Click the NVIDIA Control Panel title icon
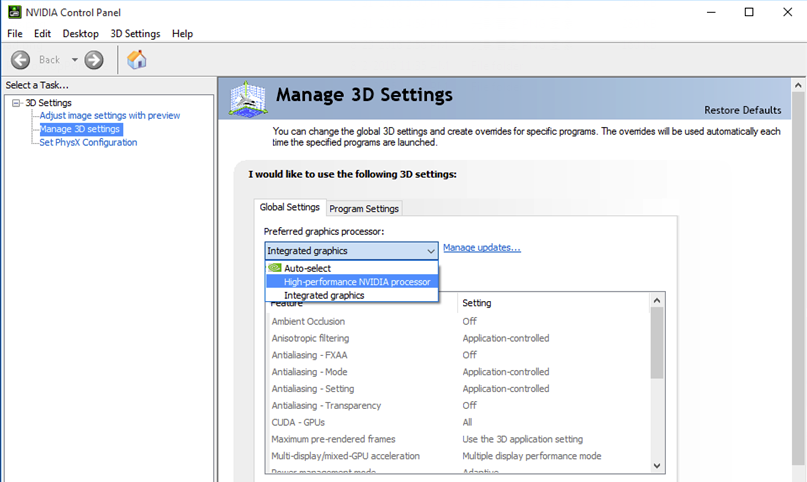 [x=13, y=12]
